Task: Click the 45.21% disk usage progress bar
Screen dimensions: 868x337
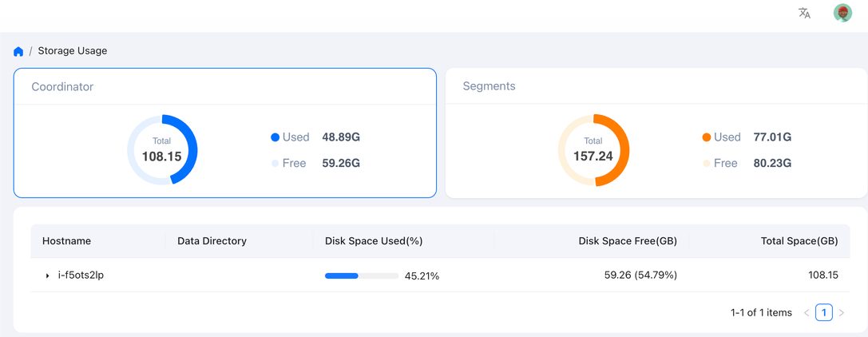Action: [x=361, y=276]
